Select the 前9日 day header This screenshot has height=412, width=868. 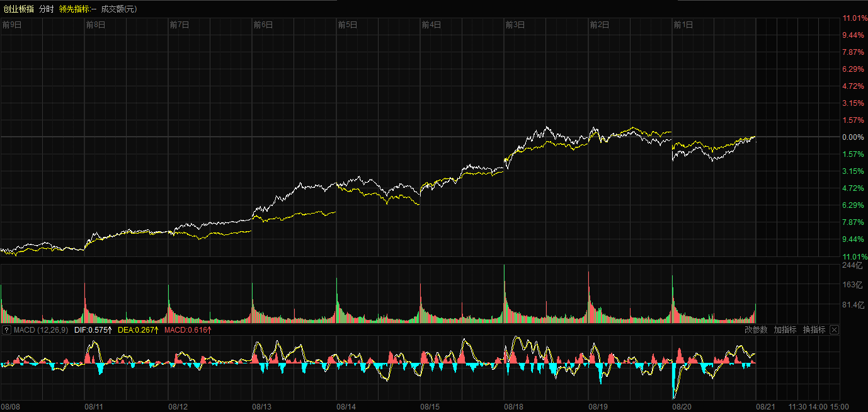coord(12,25)
